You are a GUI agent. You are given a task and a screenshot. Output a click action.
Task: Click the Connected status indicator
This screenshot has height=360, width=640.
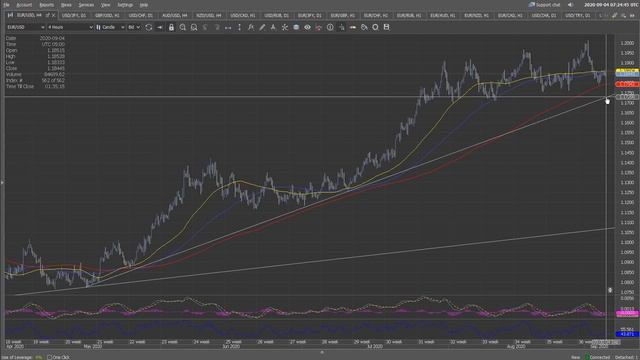coord(598,357)
